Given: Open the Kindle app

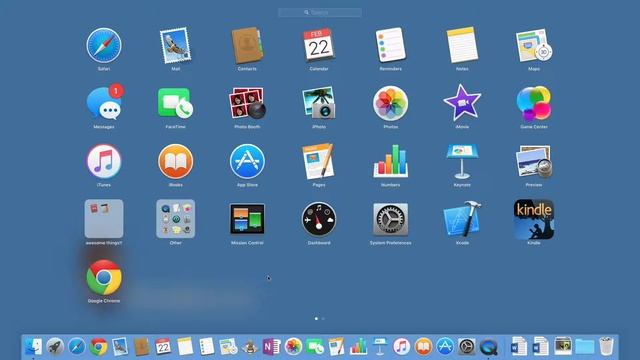Looking at the screenshot, I should click(534, 219).
